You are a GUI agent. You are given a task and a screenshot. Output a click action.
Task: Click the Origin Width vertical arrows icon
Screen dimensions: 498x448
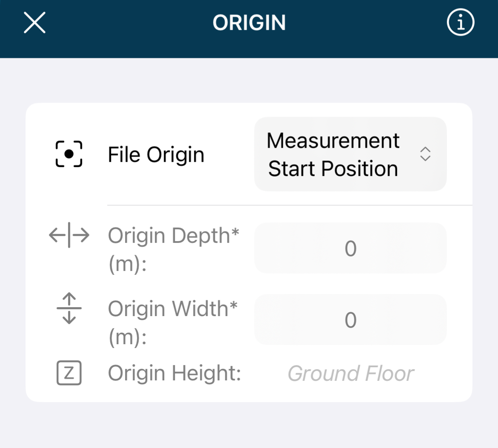click(x=69, y=308)
